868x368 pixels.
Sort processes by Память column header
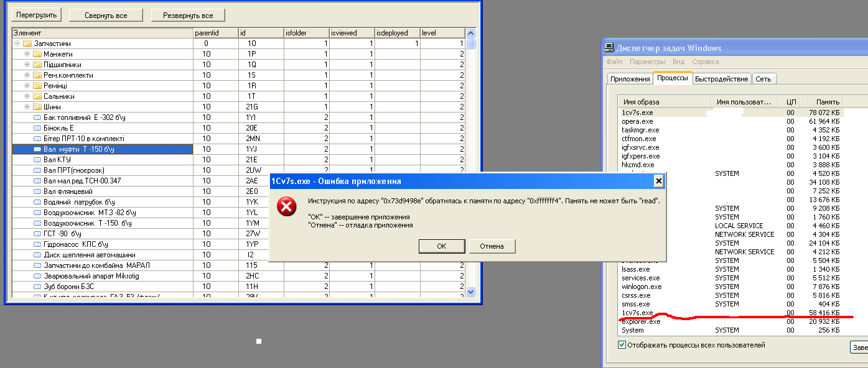click(828, 102)
